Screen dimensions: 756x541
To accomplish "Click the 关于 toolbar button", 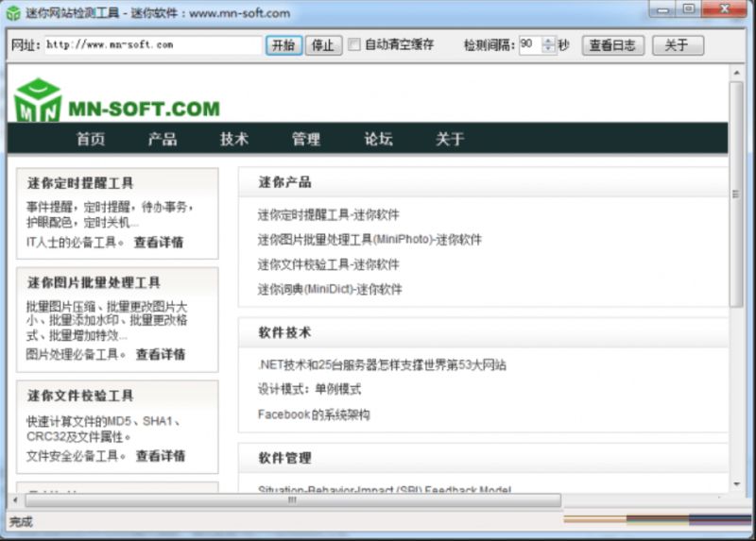I will tap(678, 45).
